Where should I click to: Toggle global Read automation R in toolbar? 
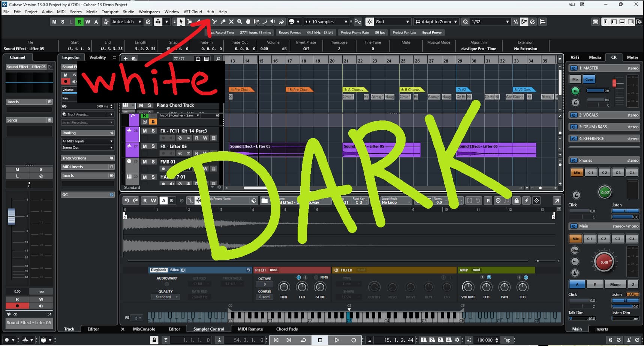tap(79, 22)
